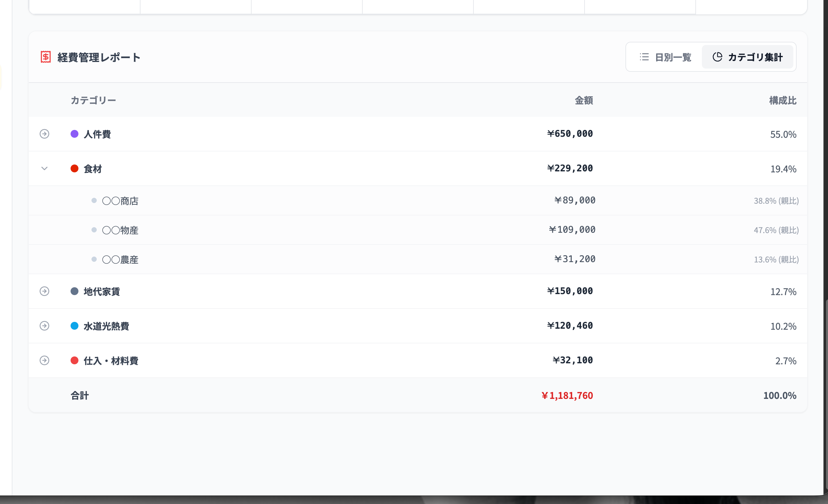Collapse the 食材 category chevron
The width and height of the screenshot is (828, 504).
[44, 168]
